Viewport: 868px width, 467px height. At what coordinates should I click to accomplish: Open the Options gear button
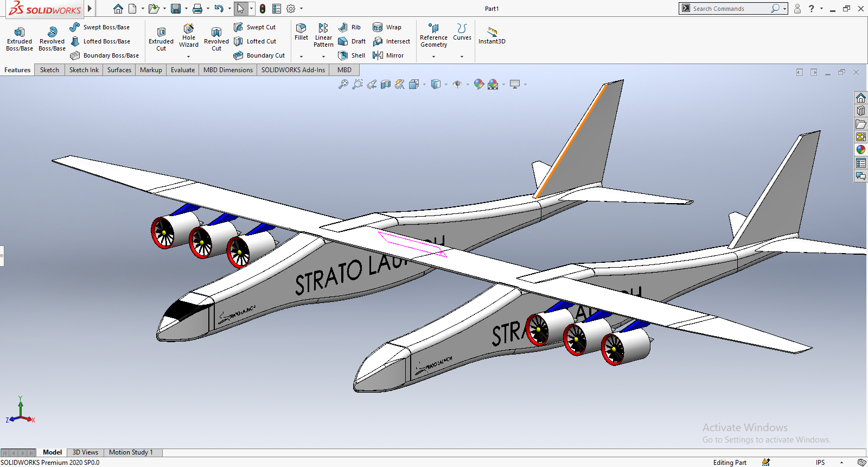(291, 9)
